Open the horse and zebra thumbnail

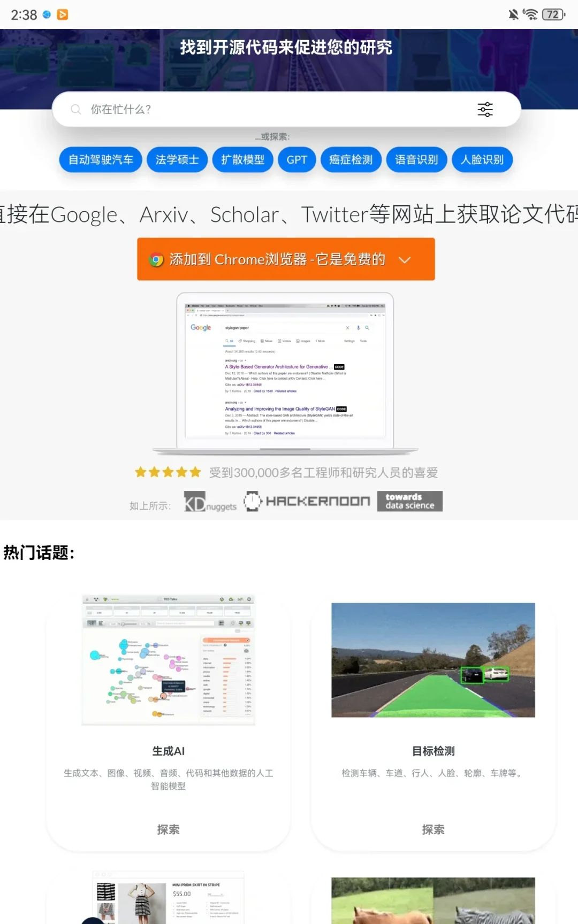tap(433, 900)
